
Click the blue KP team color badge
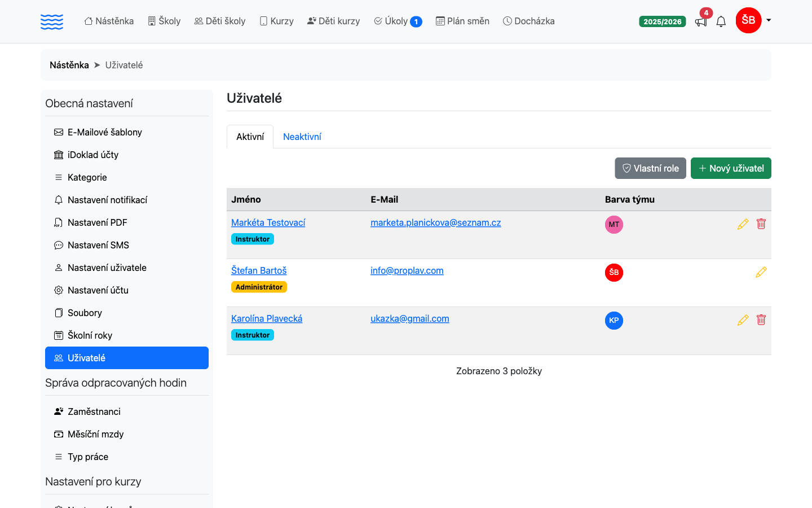[614, 321]
